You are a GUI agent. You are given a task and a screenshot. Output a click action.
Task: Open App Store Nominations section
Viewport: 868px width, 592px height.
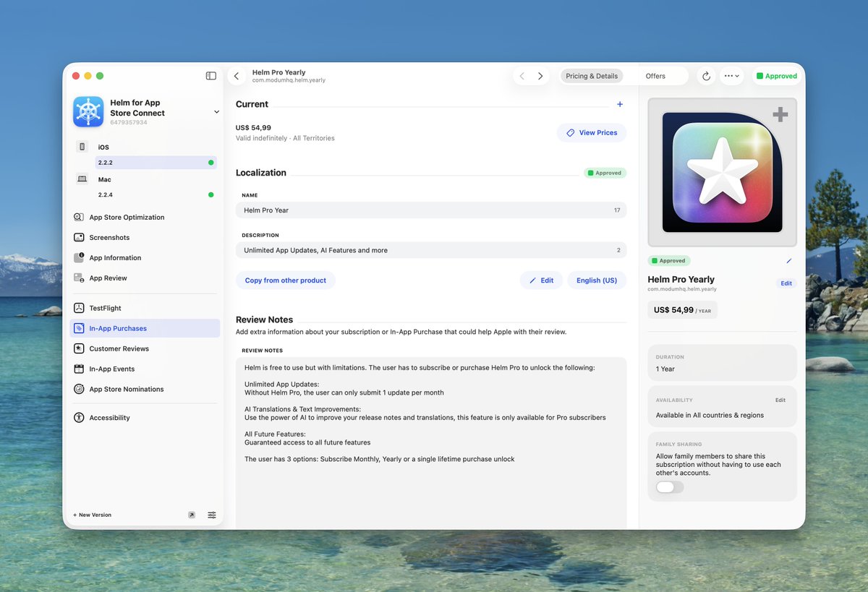point(145,389)
